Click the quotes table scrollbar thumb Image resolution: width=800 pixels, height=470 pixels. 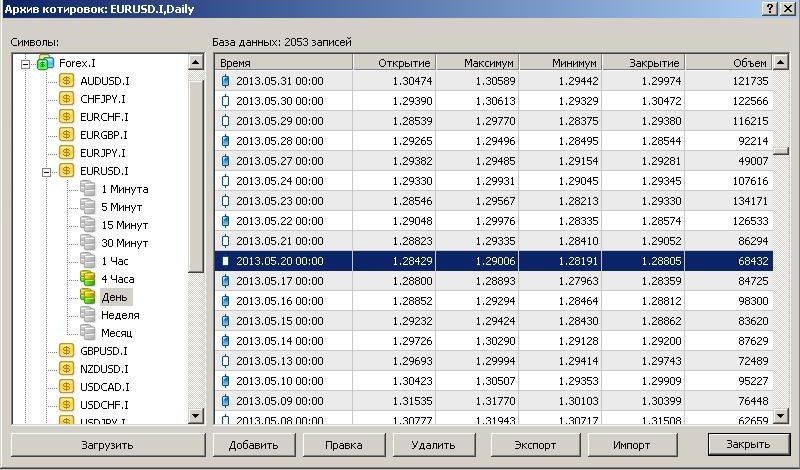click(x=781, y=151)
